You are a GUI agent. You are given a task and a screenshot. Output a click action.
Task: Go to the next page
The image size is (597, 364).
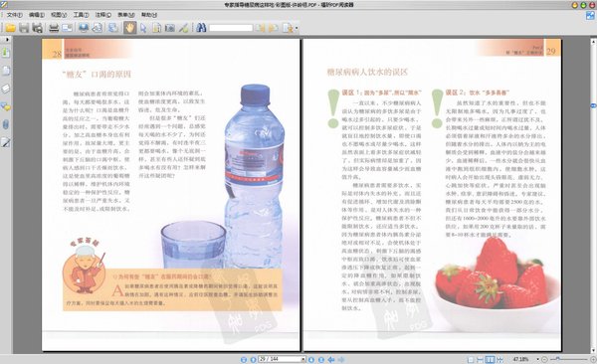311,359
